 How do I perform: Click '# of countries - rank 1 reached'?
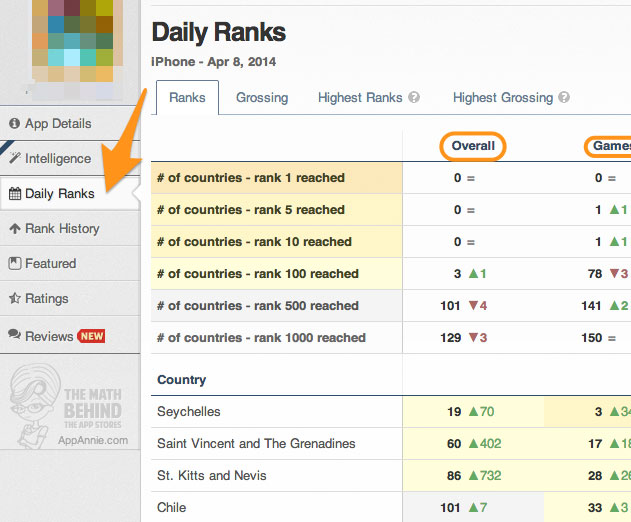click(251, 178)
